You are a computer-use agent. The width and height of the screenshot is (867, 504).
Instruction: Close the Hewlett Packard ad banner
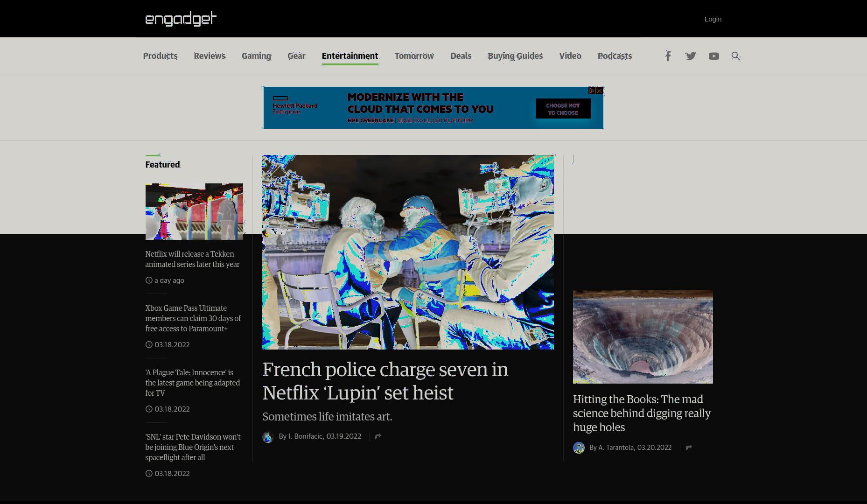[600, 91]
